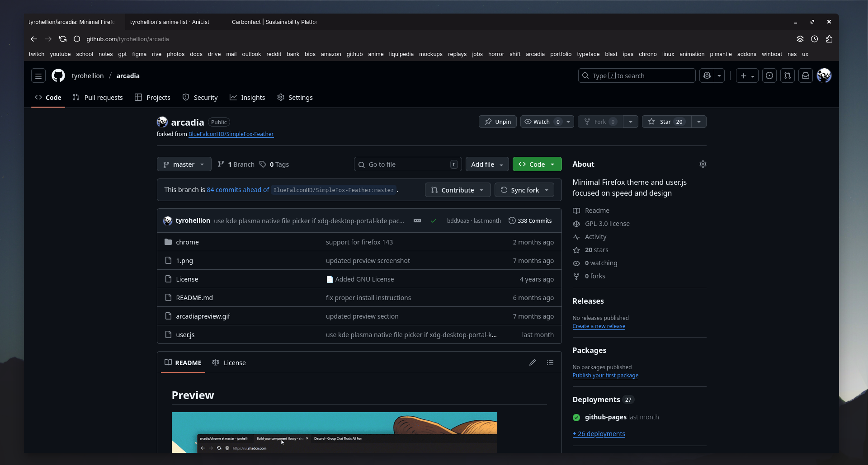
Task: Open the notifications inbox icon
Action: tap(805, 76)
